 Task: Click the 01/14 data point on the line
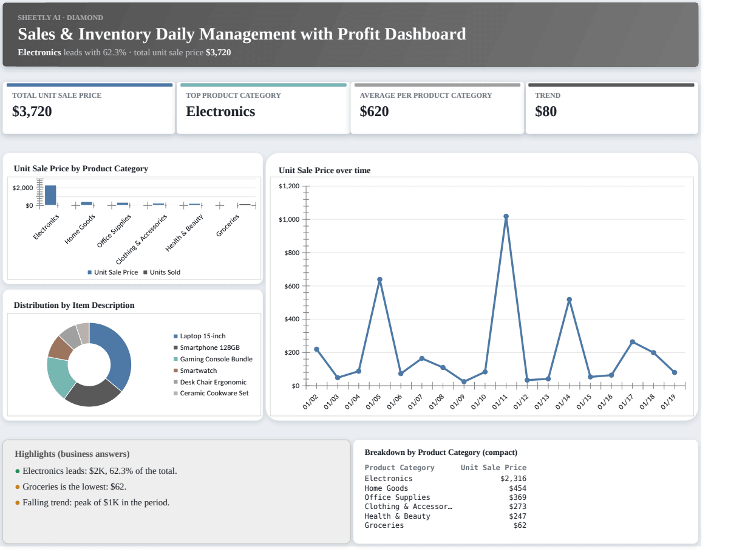[x=569, y=299]
